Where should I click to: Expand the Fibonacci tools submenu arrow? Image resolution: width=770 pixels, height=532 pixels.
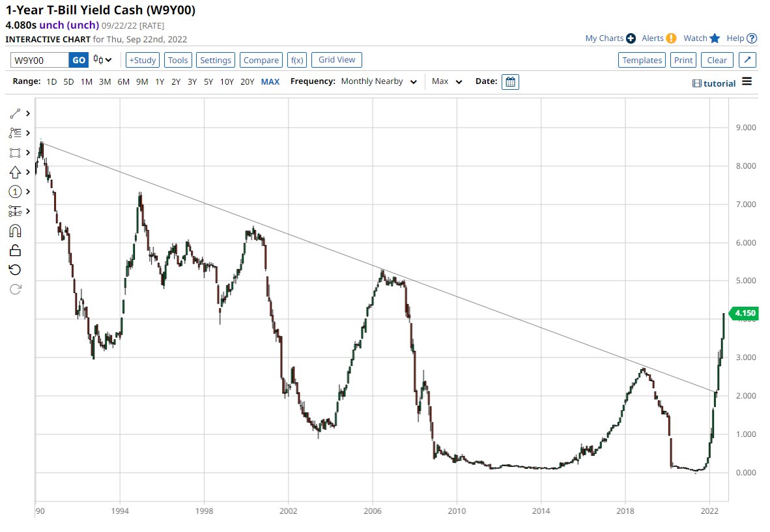coord(28,133)
